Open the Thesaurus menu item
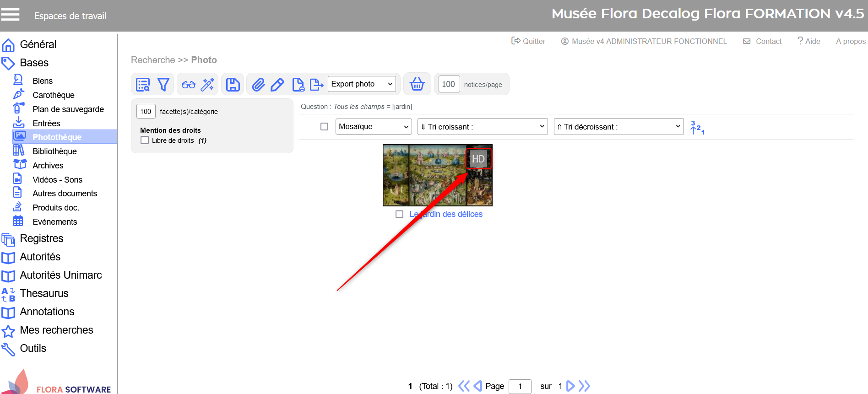 coord(44,293)
